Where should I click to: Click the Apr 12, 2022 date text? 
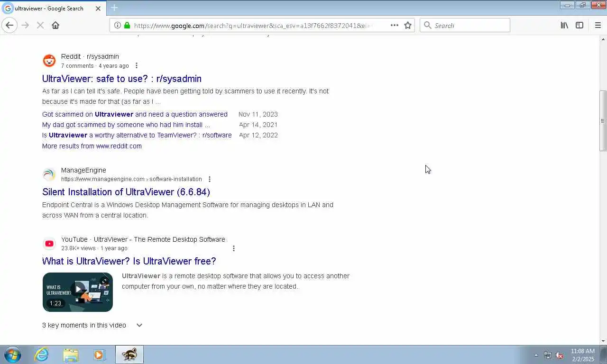coord(258,135)
